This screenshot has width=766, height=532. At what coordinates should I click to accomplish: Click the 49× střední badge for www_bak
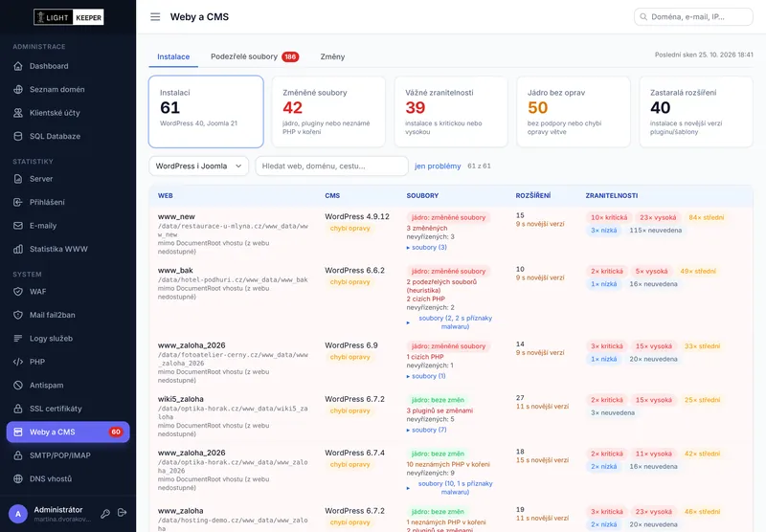(x=698, y=272)
